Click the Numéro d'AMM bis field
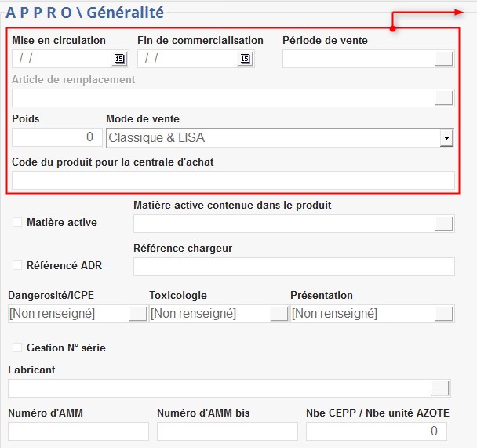The image size is (477, 448). [x=228, y=431]
